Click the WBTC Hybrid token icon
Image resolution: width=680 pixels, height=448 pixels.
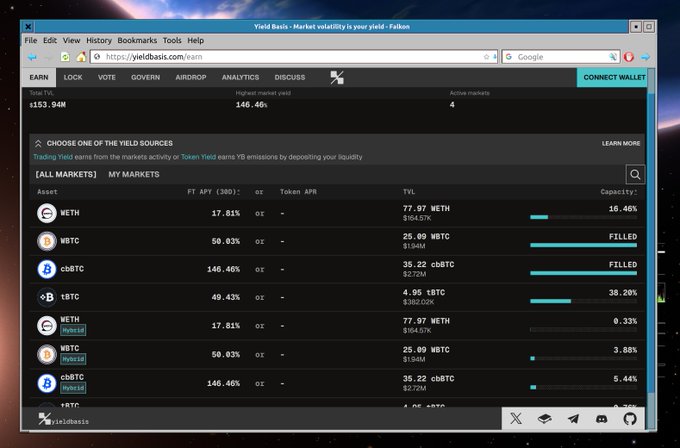(47, 355)
